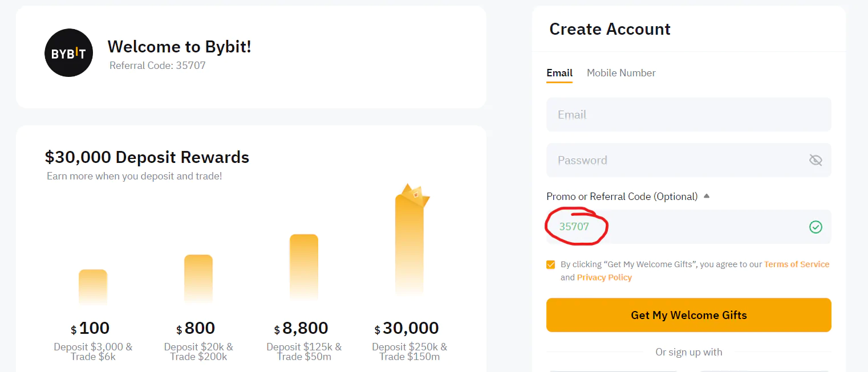Click the crown icon atop the $30,000 bar
The height and width of the screenshot is (372, 868).
415,194
